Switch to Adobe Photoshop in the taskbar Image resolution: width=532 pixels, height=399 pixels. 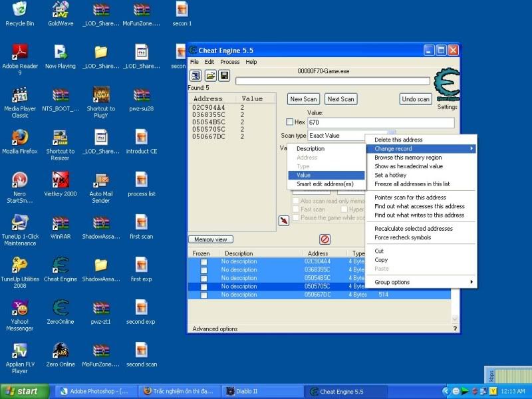[96, 392]
